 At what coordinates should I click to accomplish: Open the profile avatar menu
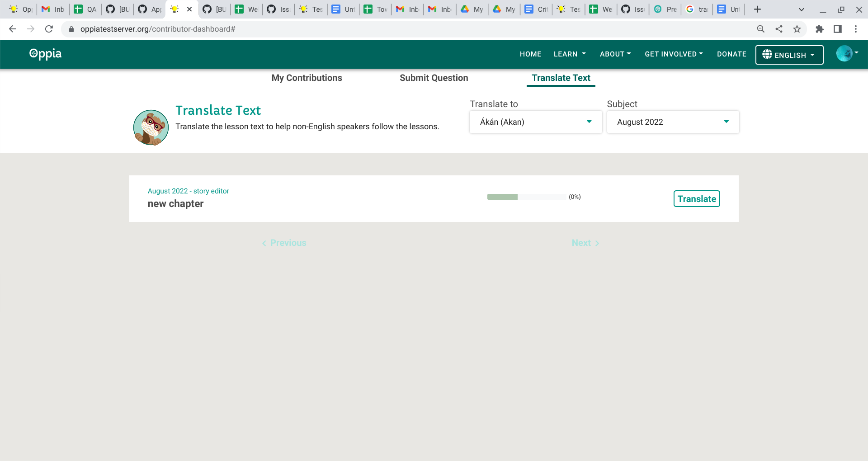pyautogui.click(x=844, y=53)
